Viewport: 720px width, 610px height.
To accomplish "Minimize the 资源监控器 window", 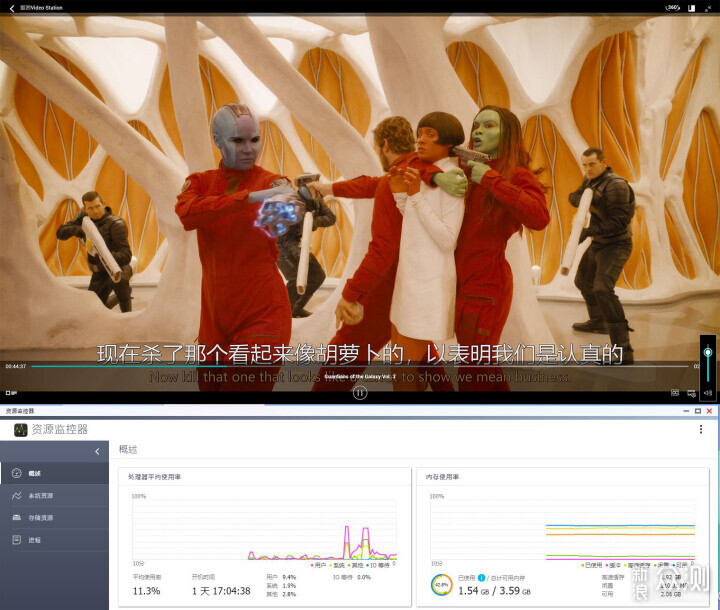I will 686,411.
